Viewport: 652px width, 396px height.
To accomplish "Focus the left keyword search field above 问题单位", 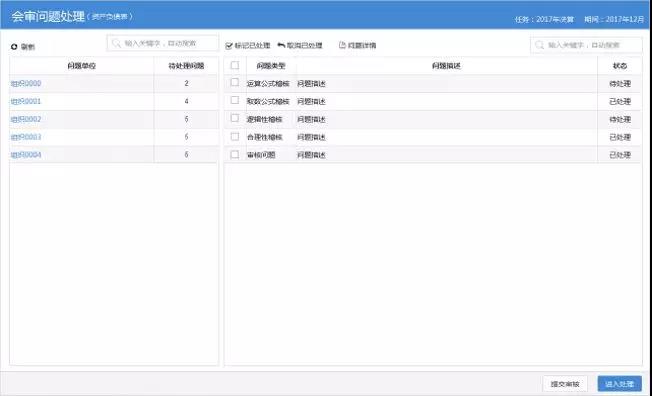I will [163, 43].
